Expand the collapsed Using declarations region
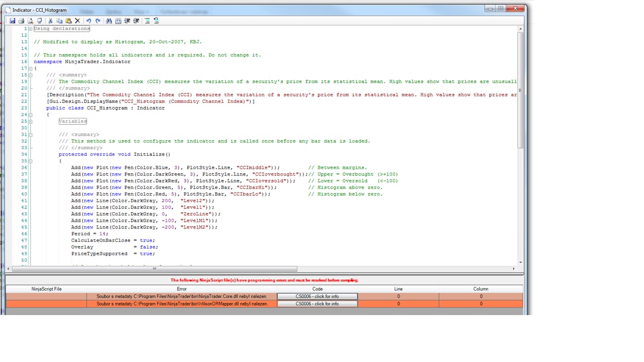This screenshot has height=362, width=644. [x=30, y=28]
